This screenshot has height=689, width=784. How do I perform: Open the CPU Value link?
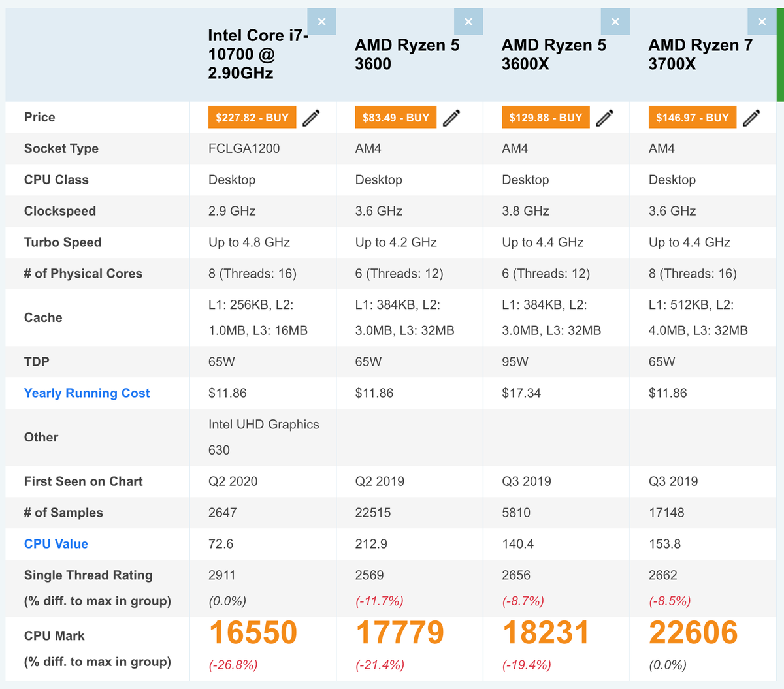tap(56, 544)
